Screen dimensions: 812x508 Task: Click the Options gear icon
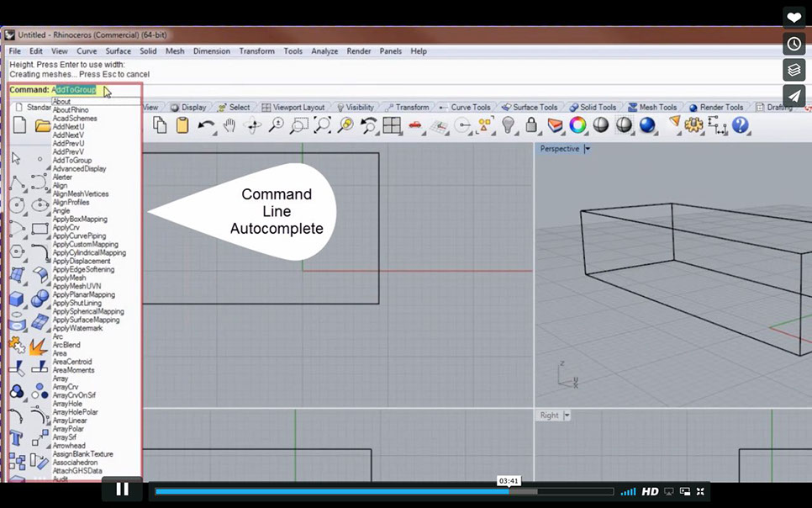[694, 125]
